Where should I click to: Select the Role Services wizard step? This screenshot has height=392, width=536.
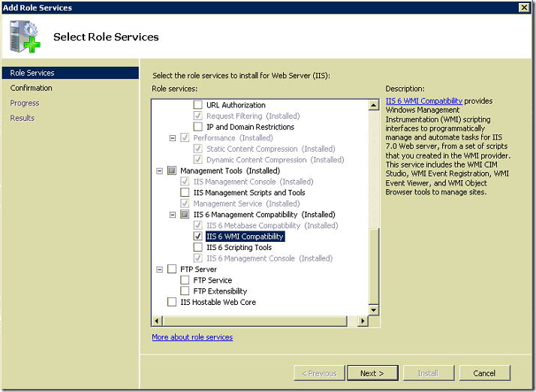tap(70, 73)
